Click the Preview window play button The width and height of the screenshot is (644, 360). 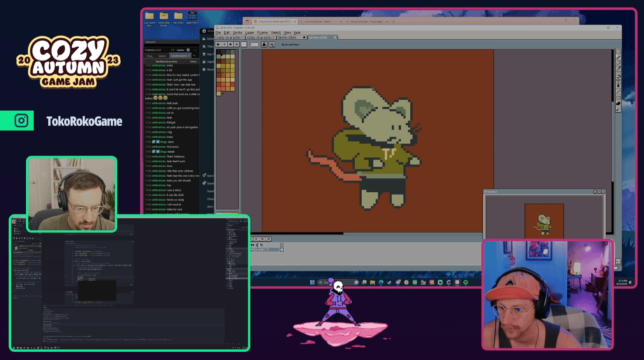pos(599,192)
